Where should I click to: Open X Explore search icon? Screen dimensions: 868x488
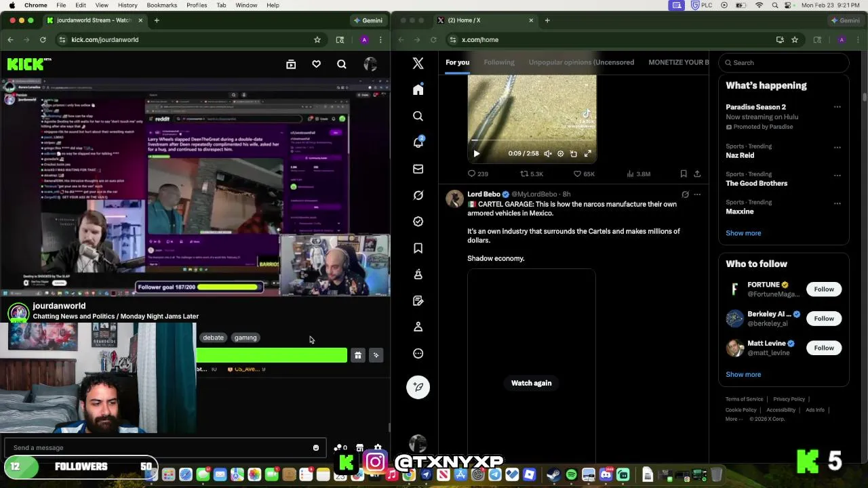pyautogui.click(x=418, y=116)
